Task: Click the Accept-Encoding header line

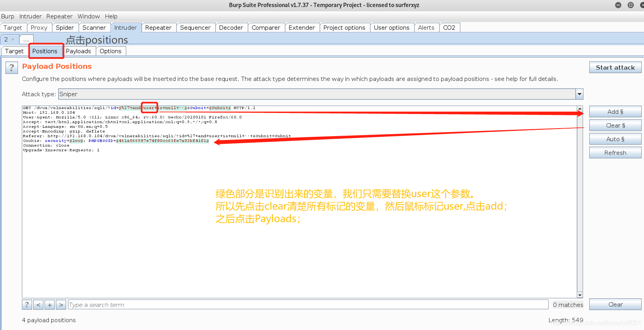Action: (64, 131)
